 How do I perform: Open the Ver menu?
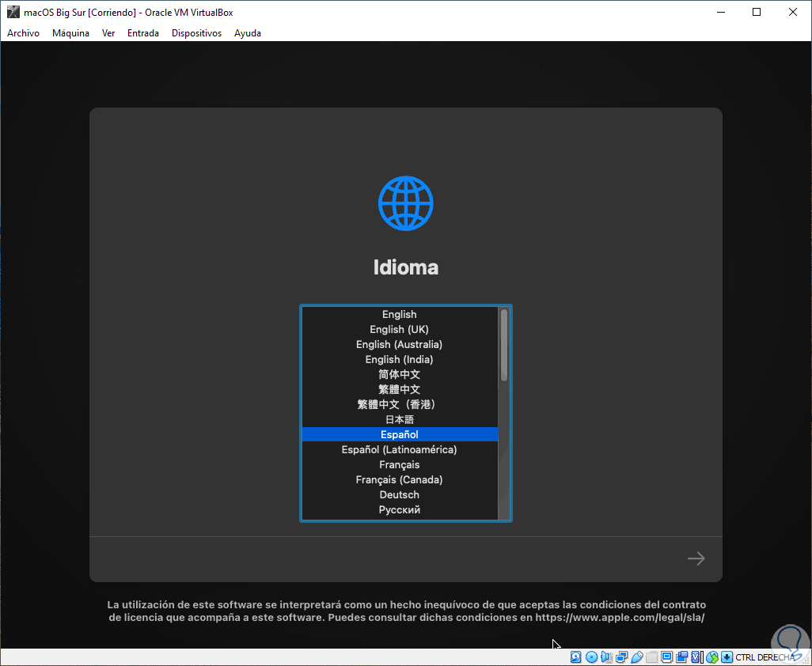[108, 33]
